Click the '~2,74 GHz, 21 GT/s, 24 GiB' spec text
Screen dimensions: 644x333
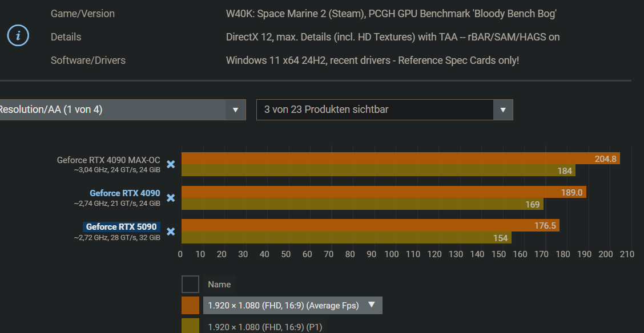pos(117,203)
